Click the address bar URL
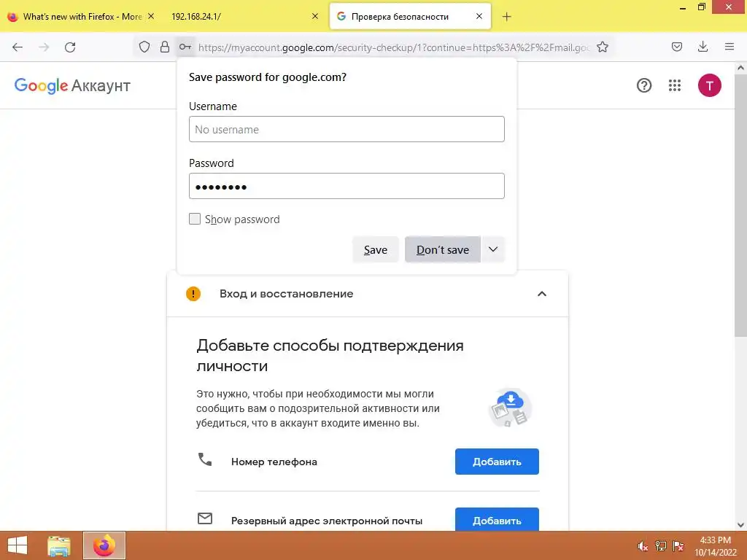The image size is (747, 560). [393, 47]
